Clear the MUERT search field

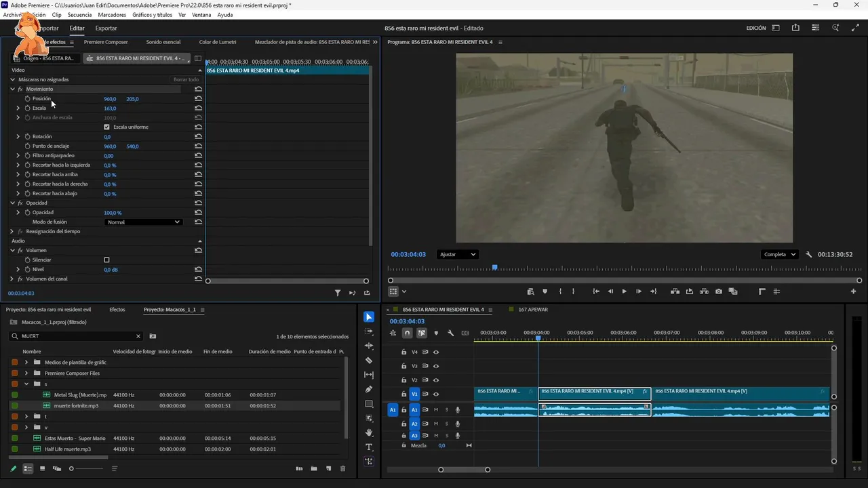pos(138,336)
